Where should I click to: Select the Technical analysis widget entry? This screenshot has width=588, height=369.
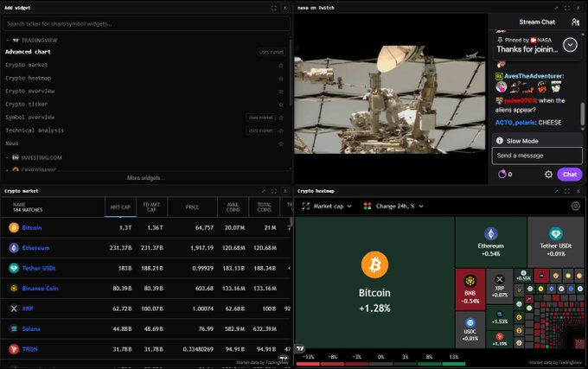35,130
